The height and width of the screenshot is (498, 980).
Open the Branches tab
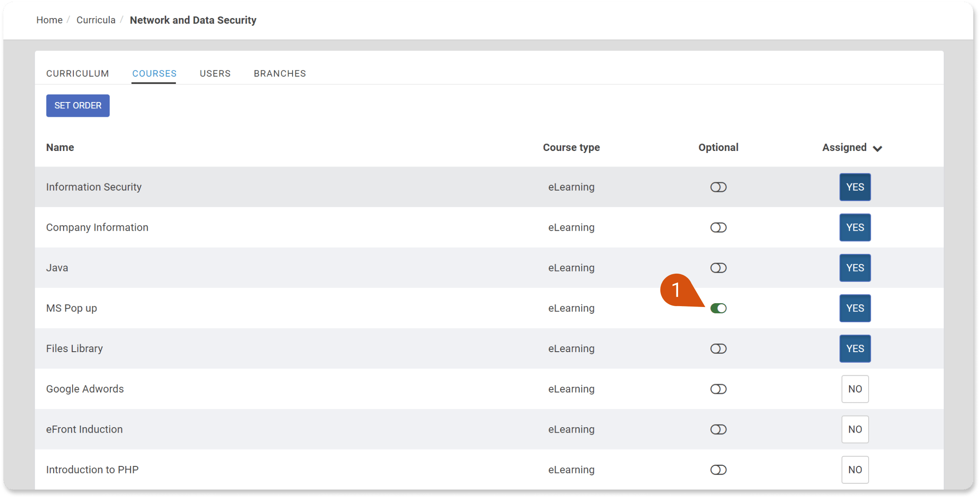280,73
